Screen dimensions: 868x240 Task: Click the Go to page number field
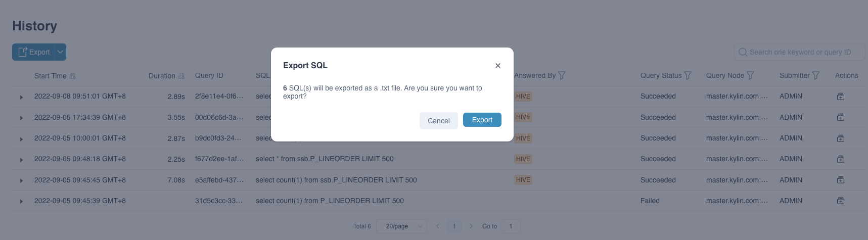(510, 226)
